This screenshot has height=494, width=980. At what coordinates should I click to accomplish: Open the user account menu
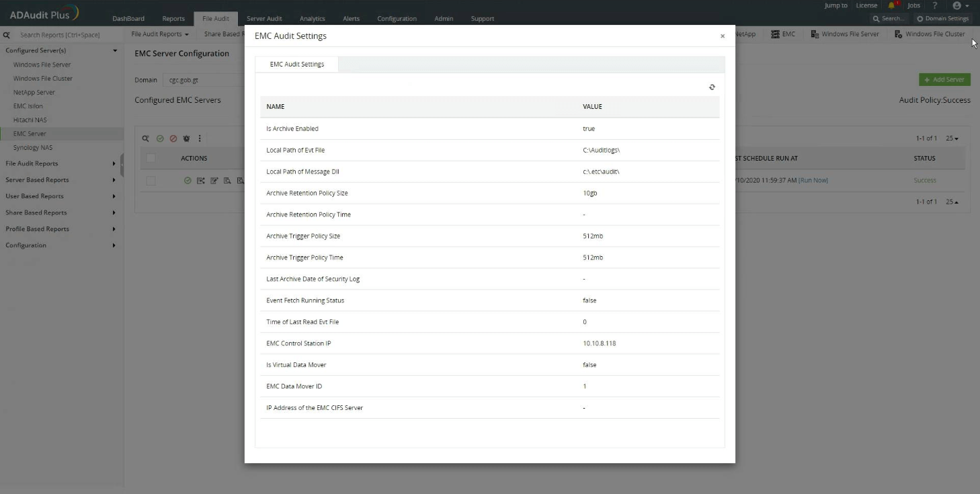click(x=961, y=5)
